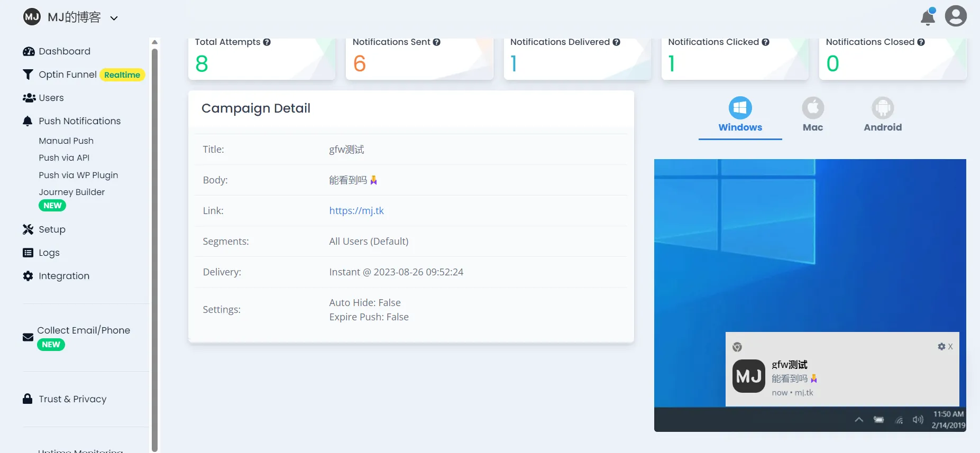
Task: Click the MJ icon in notification preview
Action: pyautogui.click(x=749, y=376)
